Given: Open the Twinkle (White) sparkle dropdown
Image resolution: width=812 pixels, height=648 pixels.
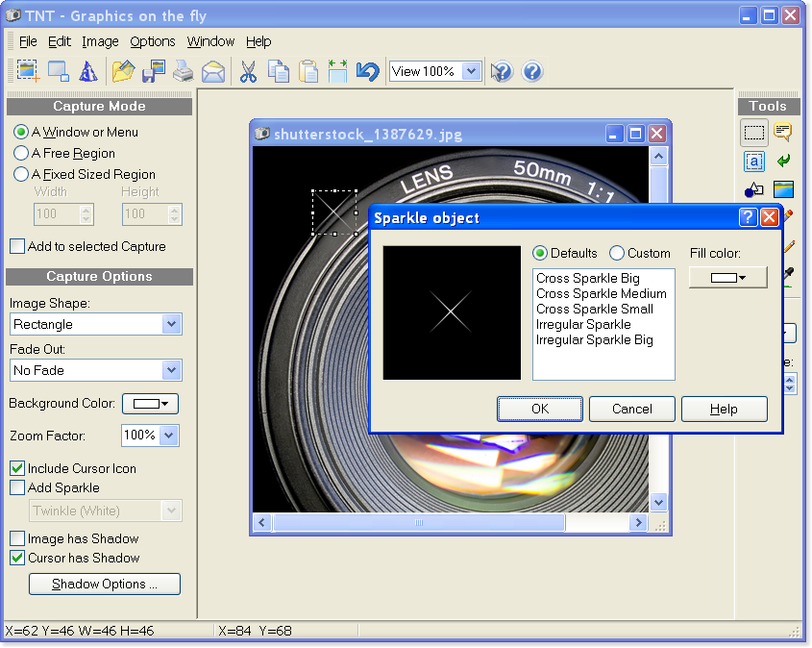Looking at the screenshot, I should tap(171, 511).
